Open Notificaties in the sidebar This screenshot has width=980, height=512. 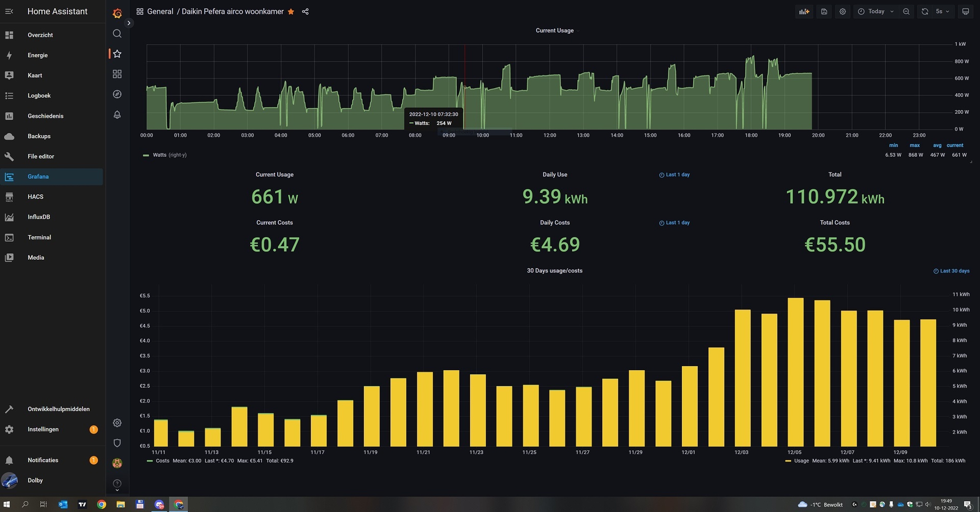coord(43,460)
